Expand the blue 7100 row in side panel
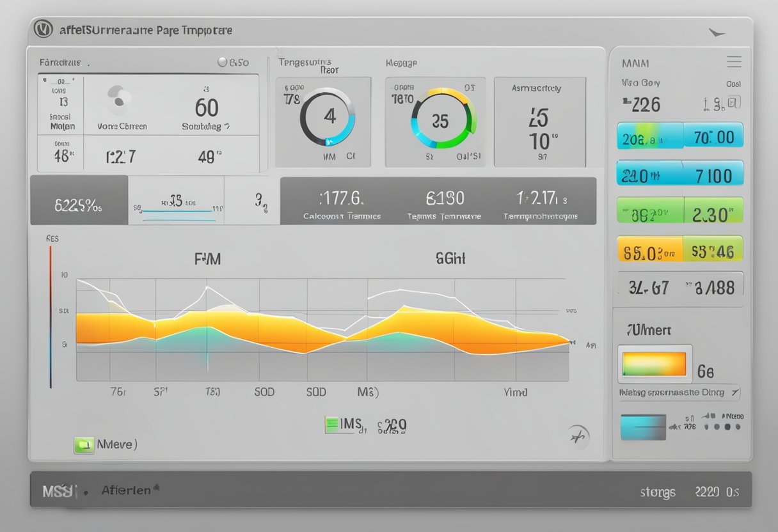 pos(679,174)
